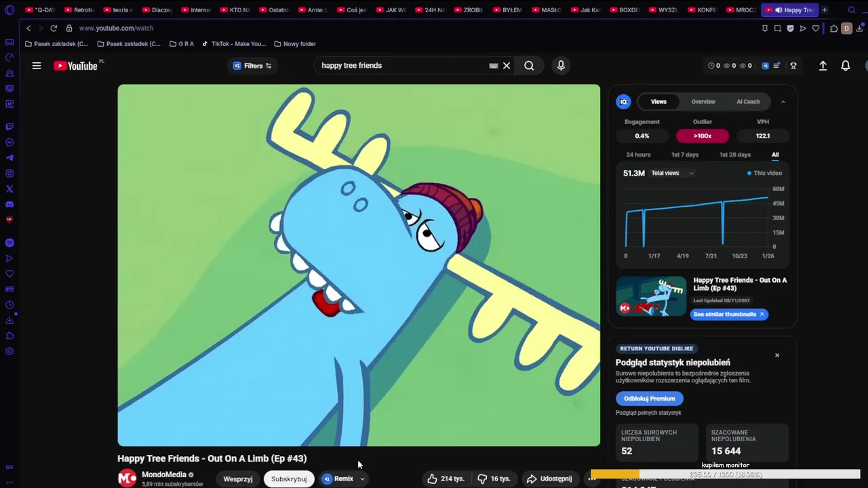
Task: Reload the page with refresh icon
Action: (x=54, y=28)
